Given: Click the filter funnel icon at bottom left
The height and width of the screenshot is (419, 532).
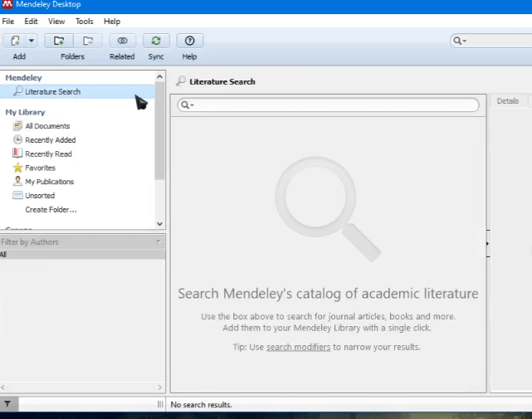Looking at the screenshot, I should tap(7, 404).
